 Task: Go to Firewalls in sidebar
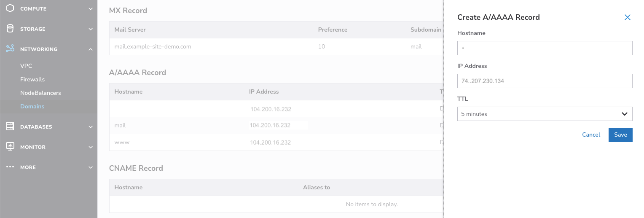(x=32, y=79)
